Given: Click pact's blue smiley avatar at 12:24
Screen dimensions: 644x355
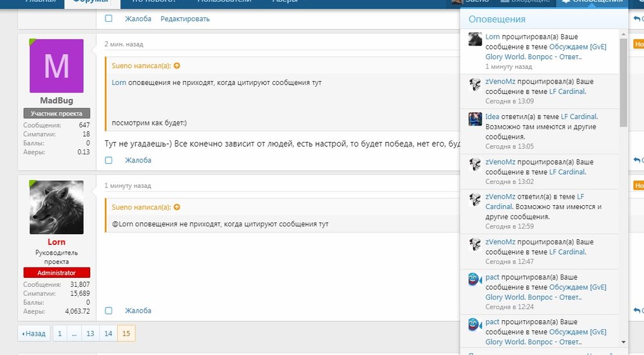Looking at the screenshot, I should coord(475,279).
